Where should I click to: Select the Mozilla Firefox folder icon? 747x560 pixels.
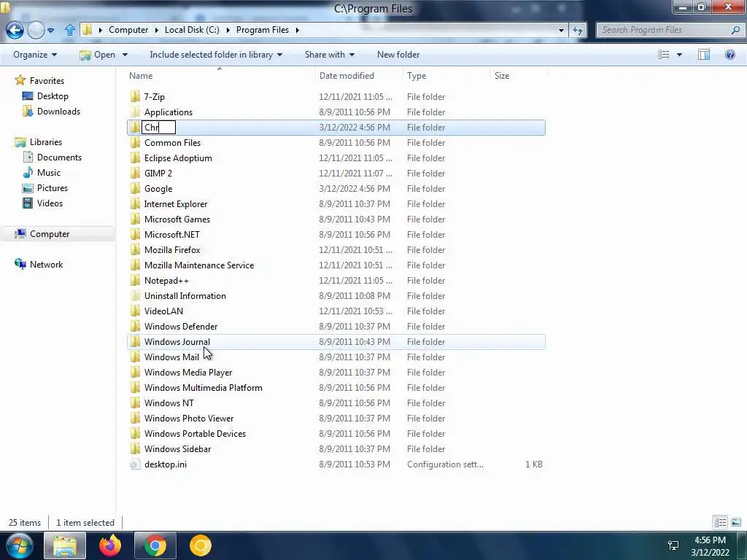click(x=135, y=250)
